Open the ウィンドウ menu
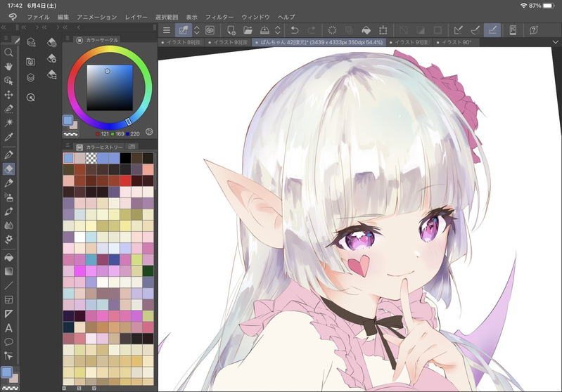The image size is (562, 392). (x=255, y=17)
